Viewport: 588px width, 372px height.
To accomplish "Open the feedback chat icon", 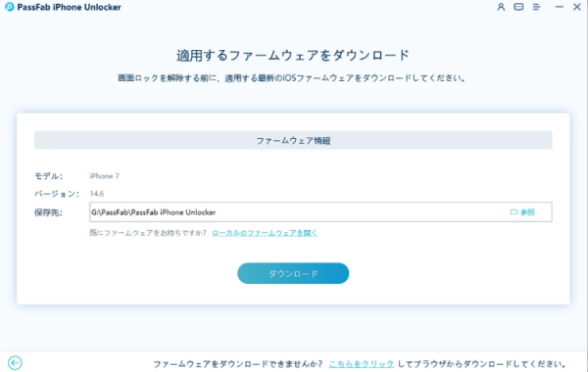I will coord(518,7).
